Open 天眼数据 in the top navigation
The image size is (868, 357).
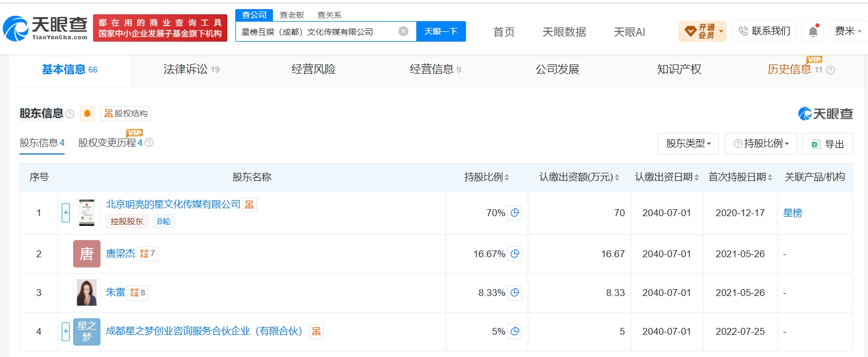click(564, 32)
